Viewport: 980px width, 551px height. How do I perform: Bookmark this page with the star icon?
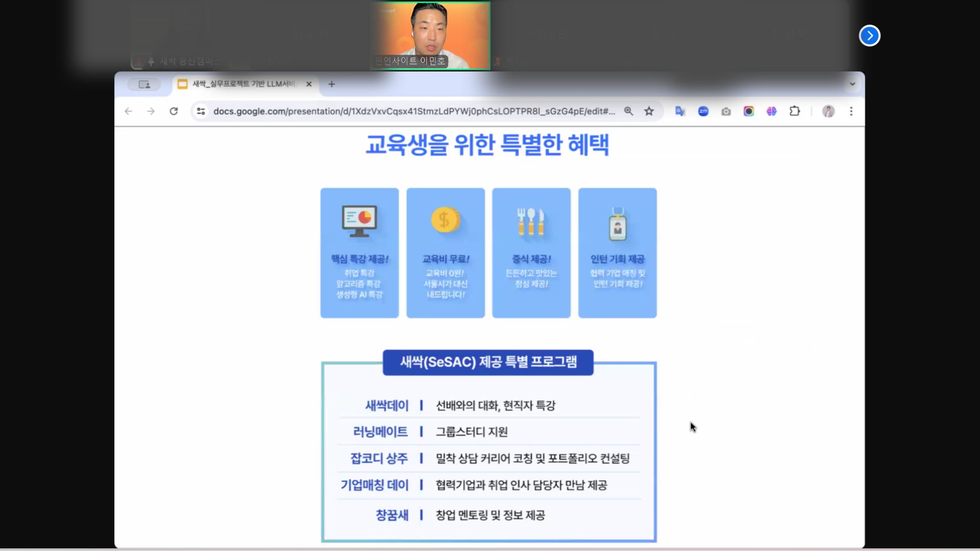649,111
